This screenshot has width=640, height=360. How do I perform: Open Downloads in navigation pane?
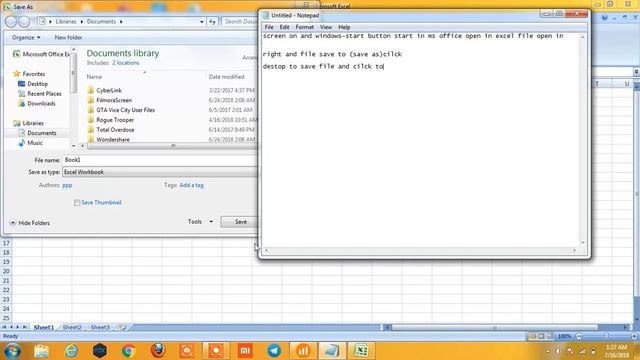pos(37,103)
